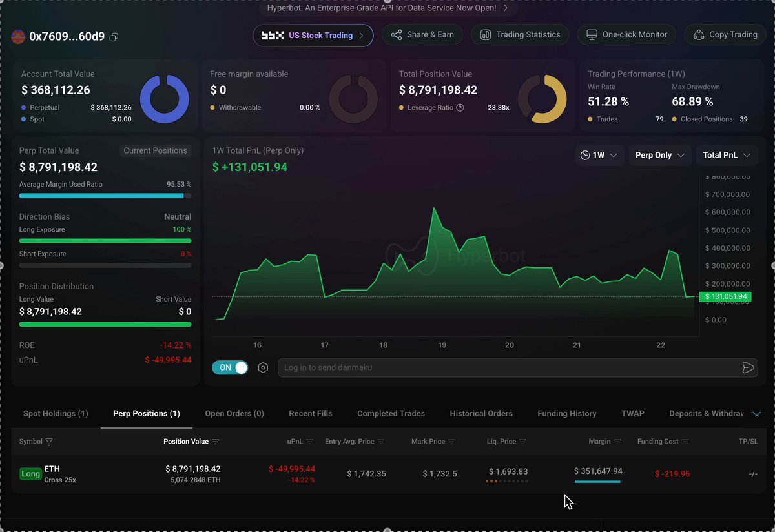Open the Open Orders (0) tab
Viewport: 775px width, 532px height.
click(x=234, y=414)
